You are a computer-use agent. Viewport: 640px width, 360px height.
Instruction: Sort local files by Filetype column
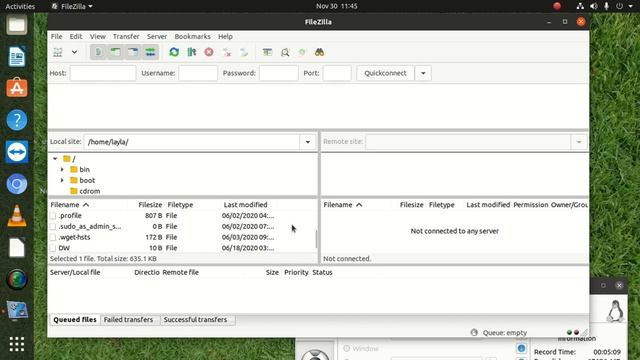(180, 205)
